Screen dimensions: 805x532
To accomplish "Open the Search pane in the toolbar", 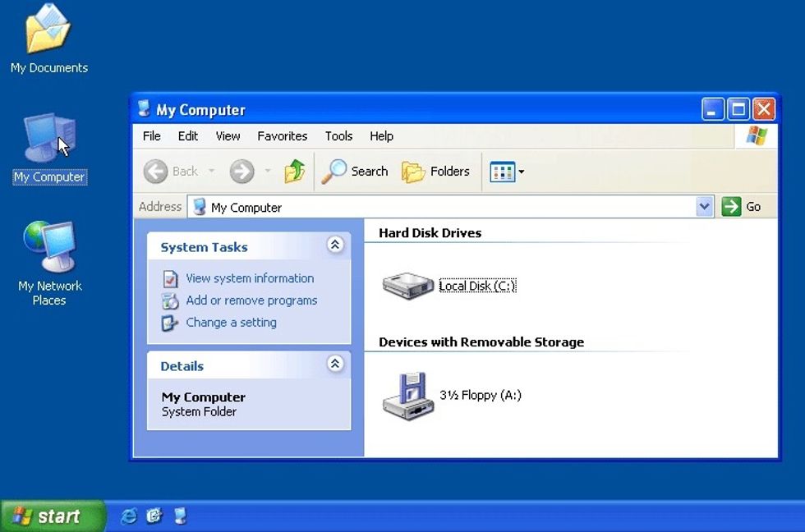I will pyautogui.click(x=355, y=172).
